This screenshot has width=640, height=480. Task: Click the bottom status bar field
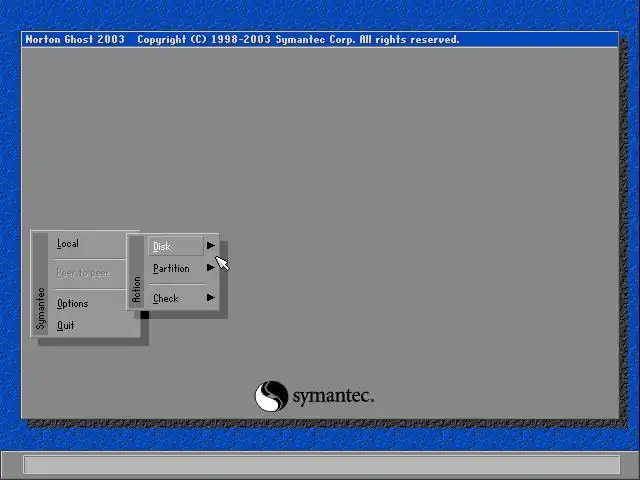[322, 465]
